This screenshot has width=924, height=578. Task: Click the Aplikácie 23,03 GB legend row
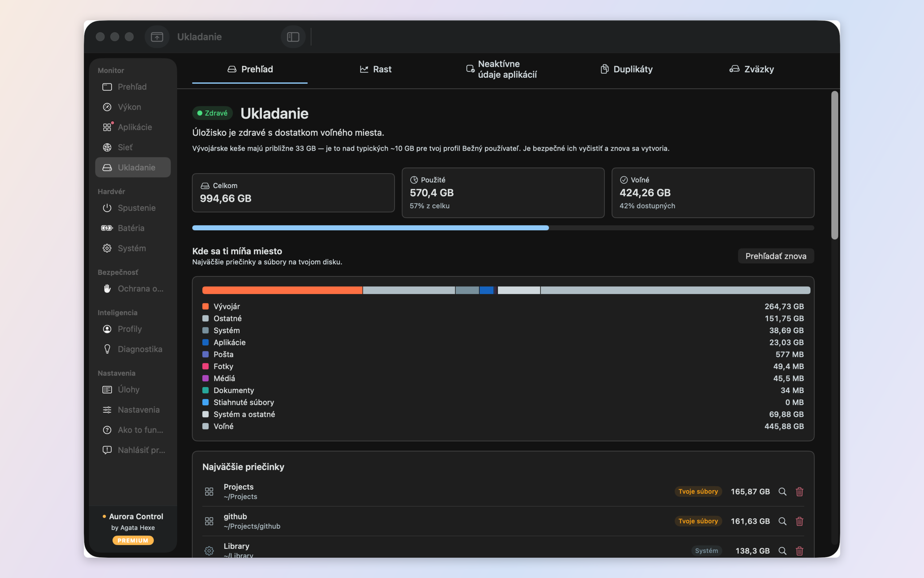tap(503, 342)
